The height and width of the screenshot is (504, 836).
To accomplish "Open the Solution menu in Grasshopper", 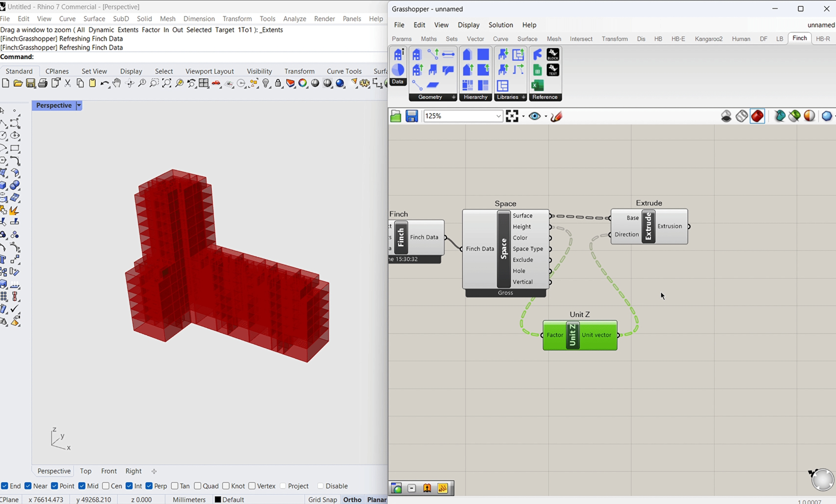I will click(x=500, y=25).
